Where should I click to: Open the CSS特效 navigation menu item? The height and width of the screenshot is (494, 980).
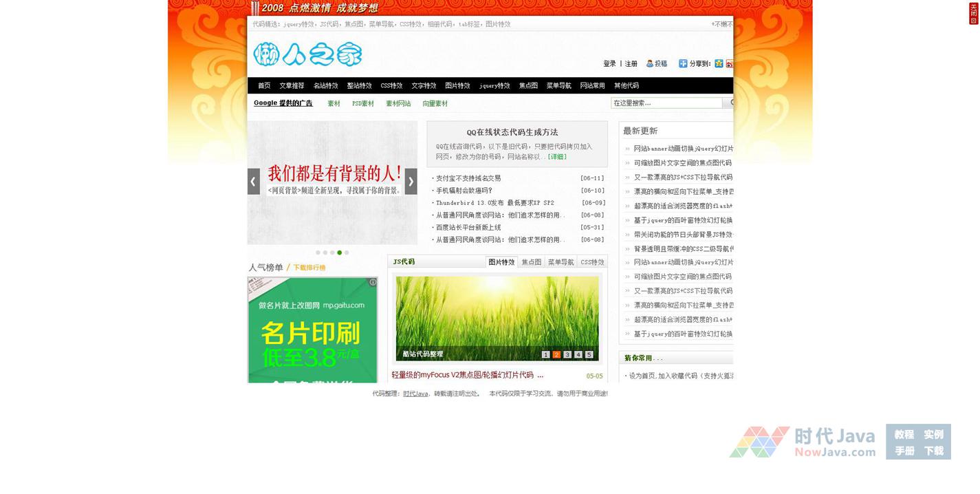(x=391, y=86)
